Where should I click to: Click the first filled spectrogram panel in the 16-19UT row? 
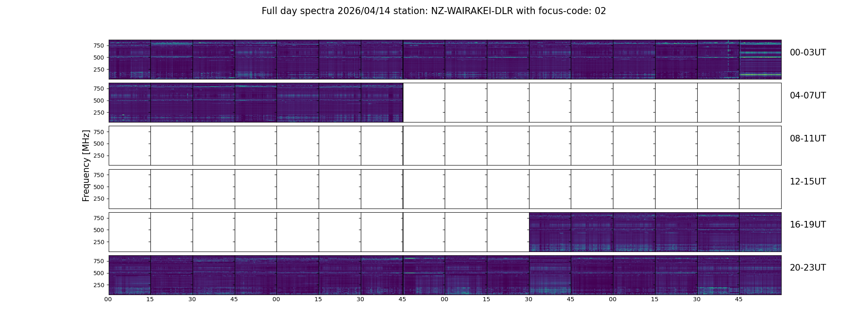[x=550, y=232]
